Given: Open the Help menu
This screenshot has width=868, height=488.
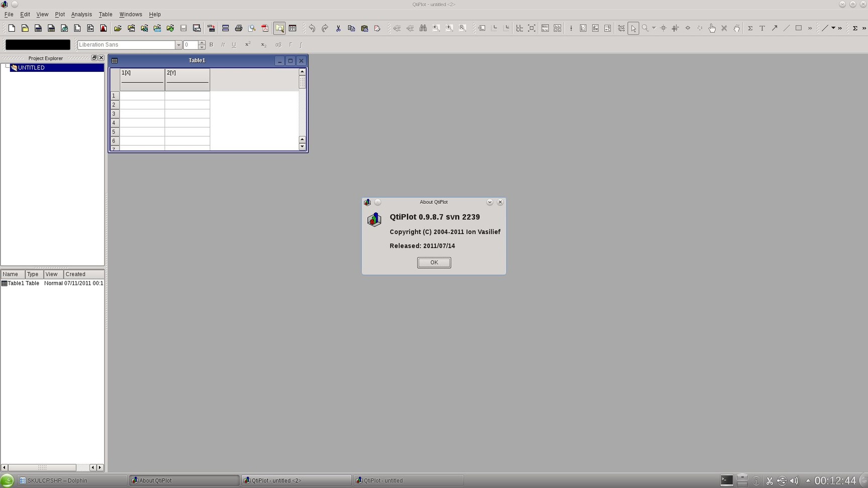Looking at the screenshot, I should coord(155,15).
